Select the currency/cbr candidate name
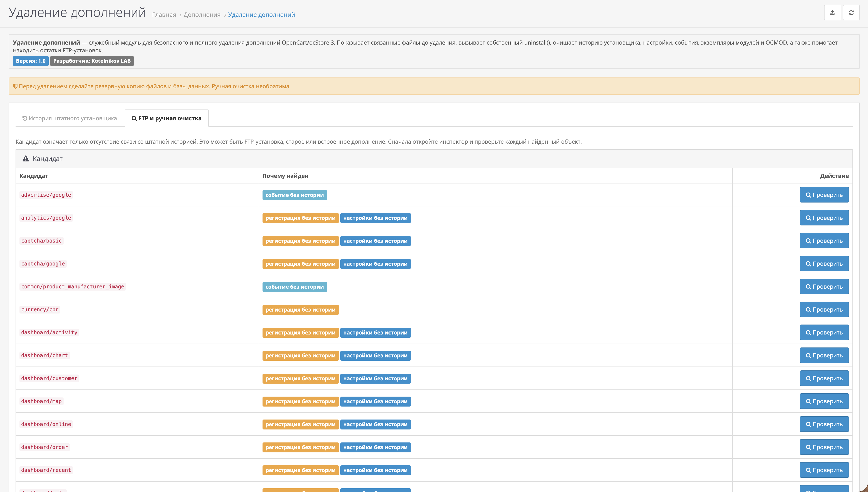 coord(40,310)
